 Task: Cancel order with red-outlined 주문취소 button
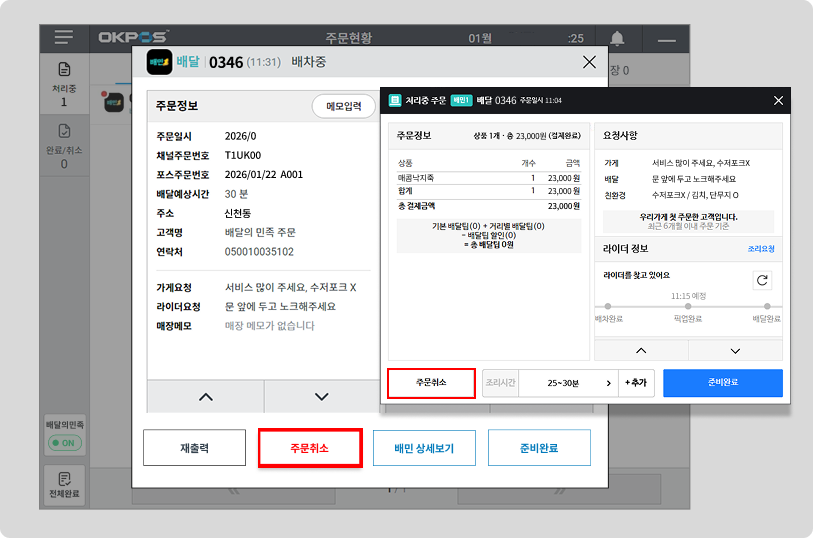[x=309, y=448]
